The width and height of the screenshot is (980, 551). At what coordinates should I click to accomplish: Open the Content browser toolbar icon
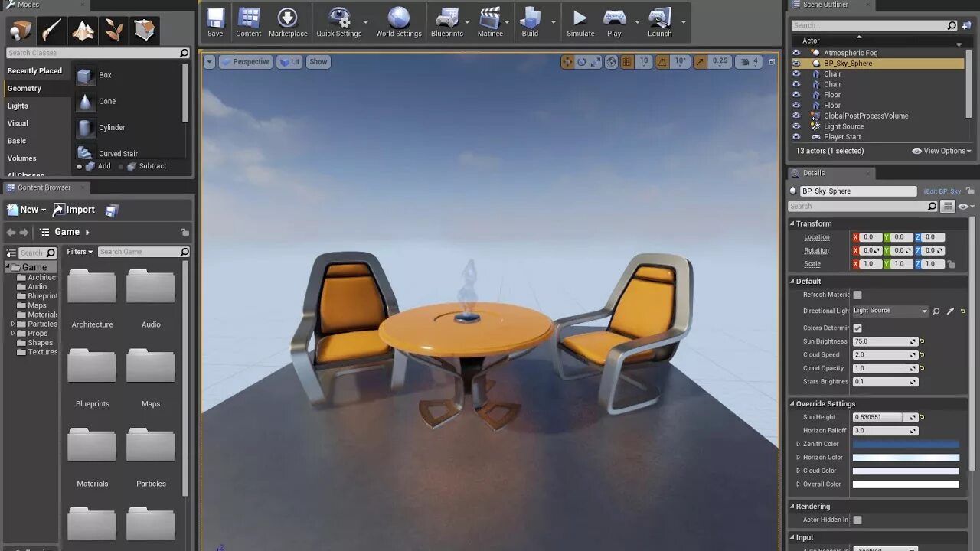click(249, 22)
